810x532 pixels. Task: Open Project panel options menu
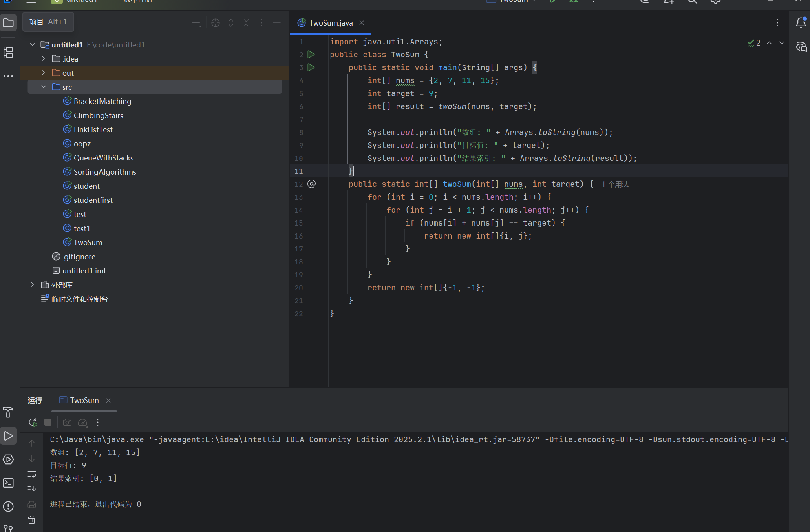[261, 23]
